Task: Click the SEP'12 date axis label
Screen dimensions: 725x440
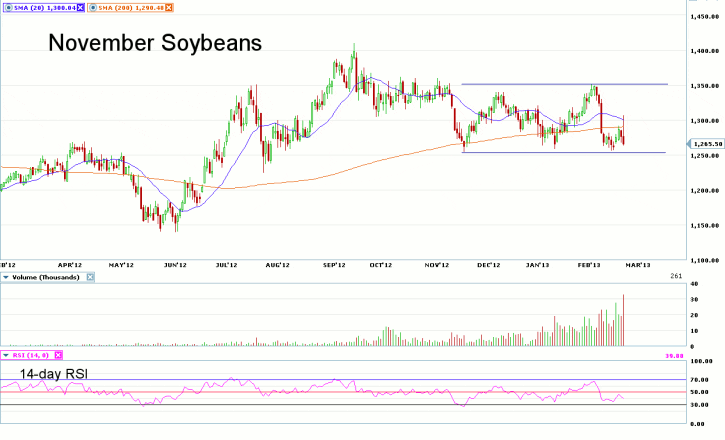Action: coord(334,265)
